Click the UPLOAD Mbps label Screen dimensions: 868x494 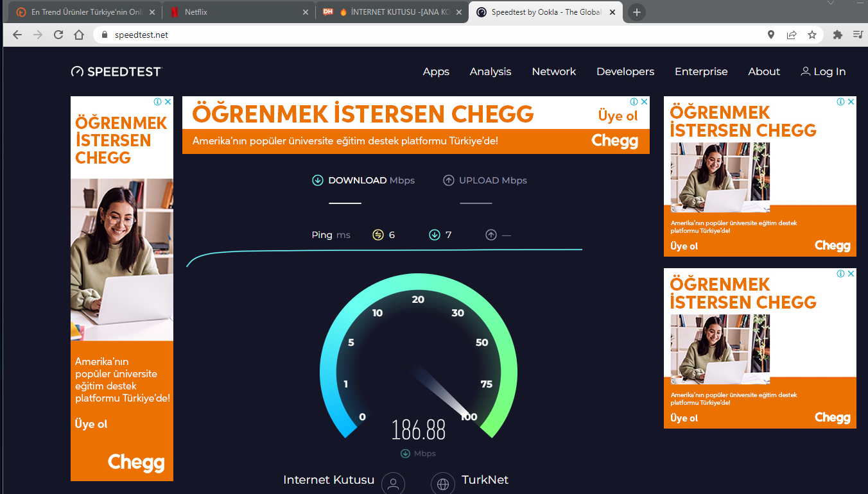pos(492,180)
